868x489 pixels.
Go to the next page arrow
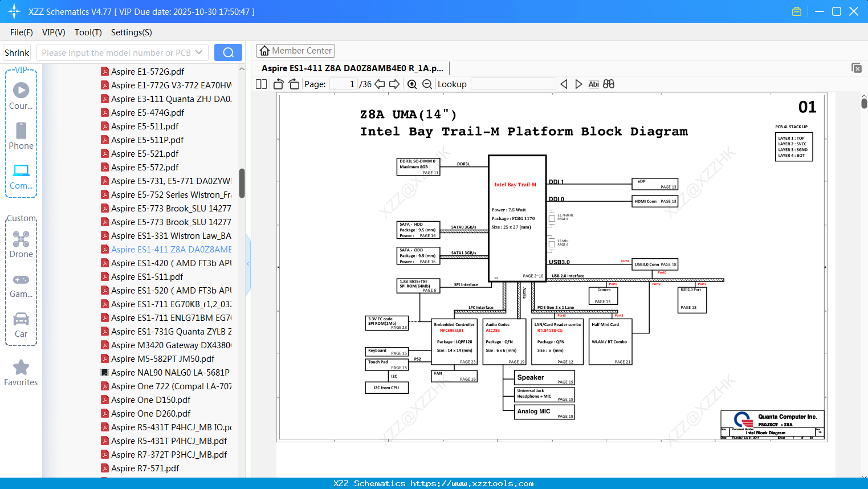(x=394, y=84)
